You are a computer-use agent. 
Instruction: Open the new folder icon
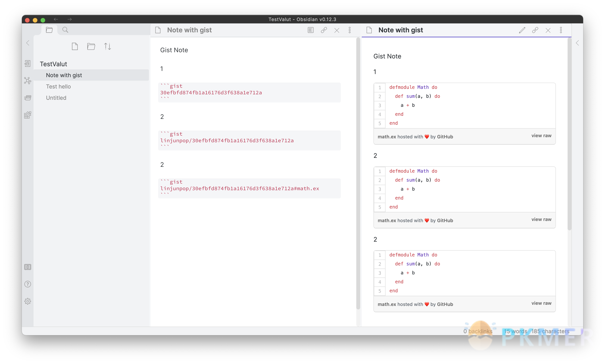pyautogui.click(x=91, y=47)
